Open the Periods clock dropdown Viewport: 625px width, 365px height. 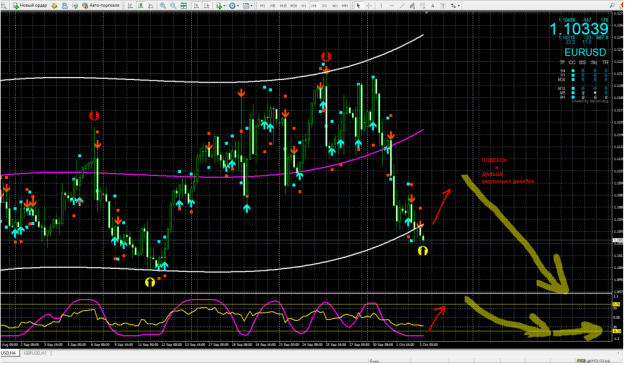coord(233,6)
